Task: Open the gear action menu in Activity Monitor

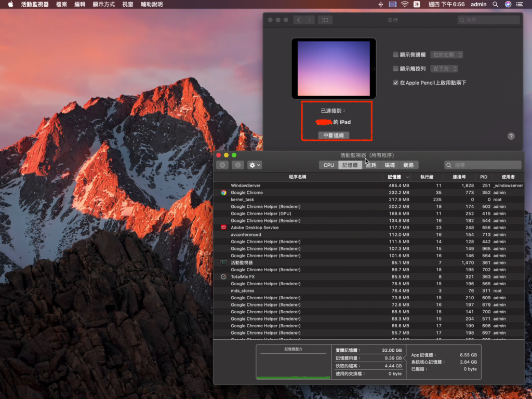Action: 255,165
